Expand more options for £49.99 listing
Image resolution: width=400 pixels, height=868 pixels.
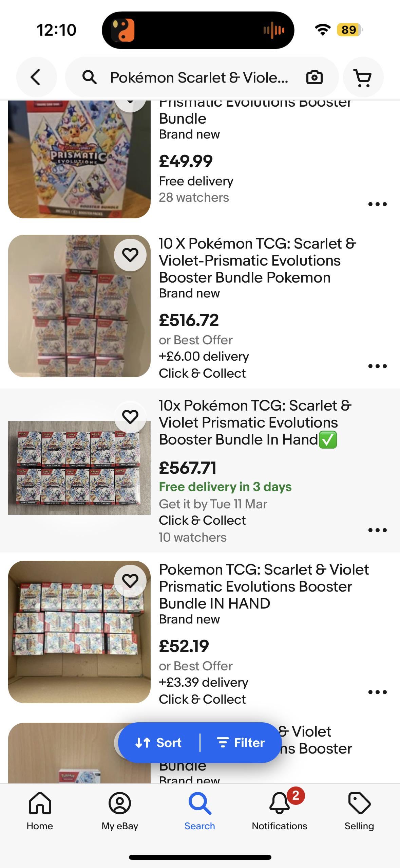coord(377,204)
